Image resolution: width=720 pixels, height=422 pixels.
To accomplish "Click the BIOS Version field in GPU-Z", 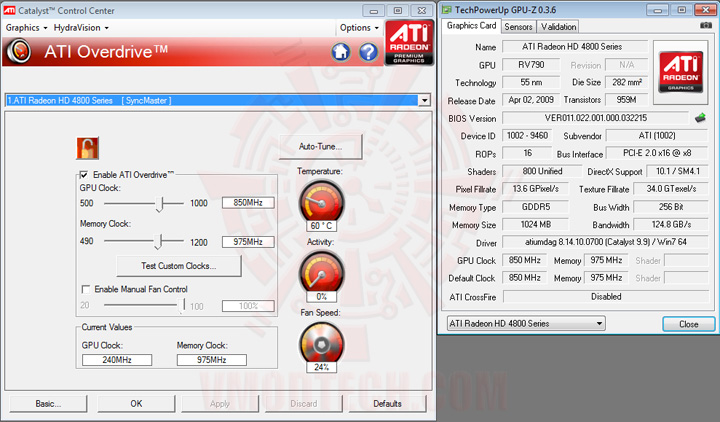I will point(596,118).
